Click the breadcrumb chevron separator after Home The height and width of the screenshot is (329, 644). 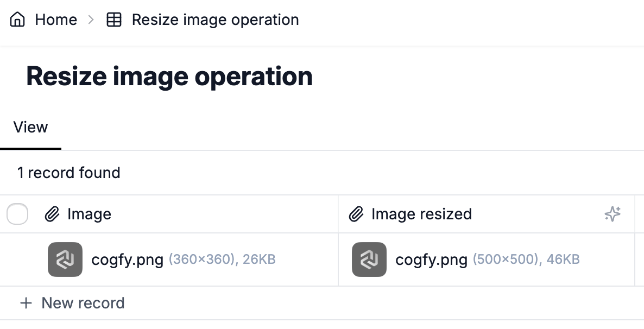pos(91,20)
